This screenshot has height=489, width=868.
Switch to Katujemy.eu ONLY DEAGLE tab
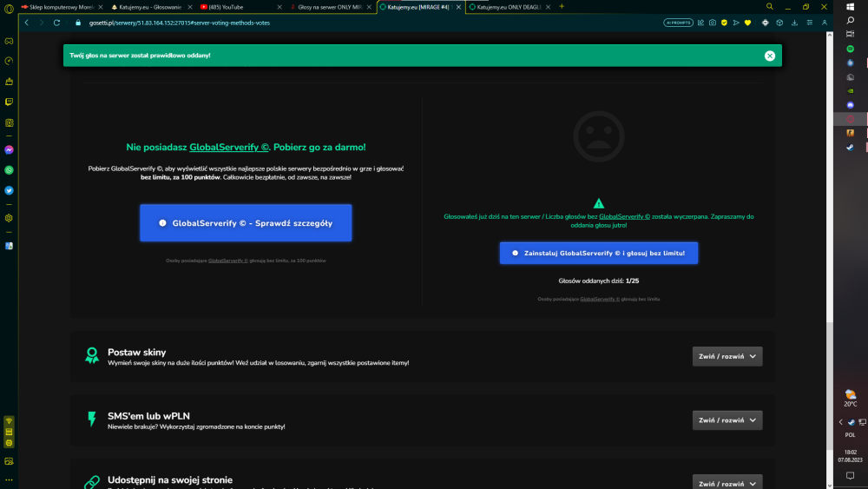pyautogui.click(x=510, y=7)
